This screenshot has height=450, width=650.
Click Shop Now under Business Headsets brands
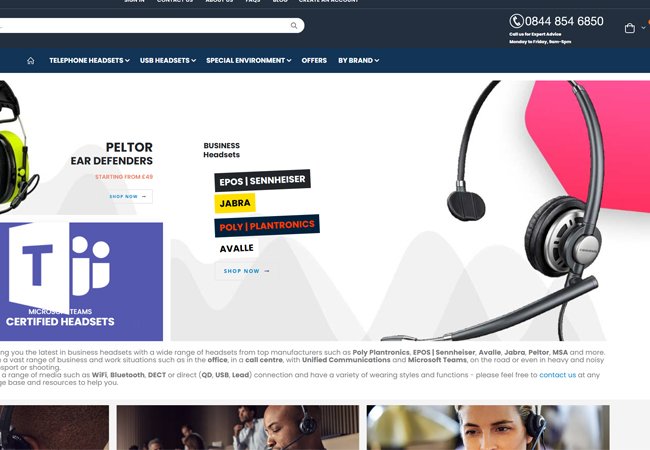point(247,271)
